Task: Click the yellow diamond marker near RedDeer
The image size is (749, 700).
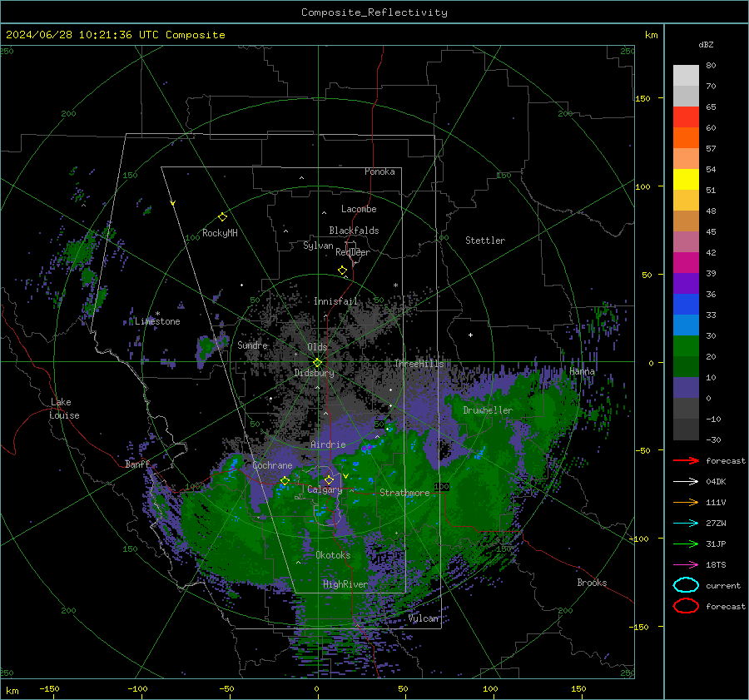Action: [x=342, y=271]
